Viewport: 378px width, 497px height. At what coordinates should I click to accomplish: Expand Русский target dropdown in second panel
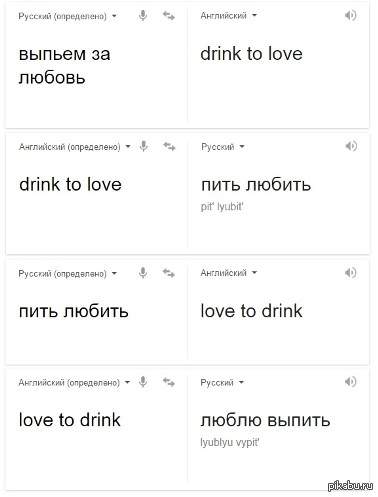tap(223, 147)
